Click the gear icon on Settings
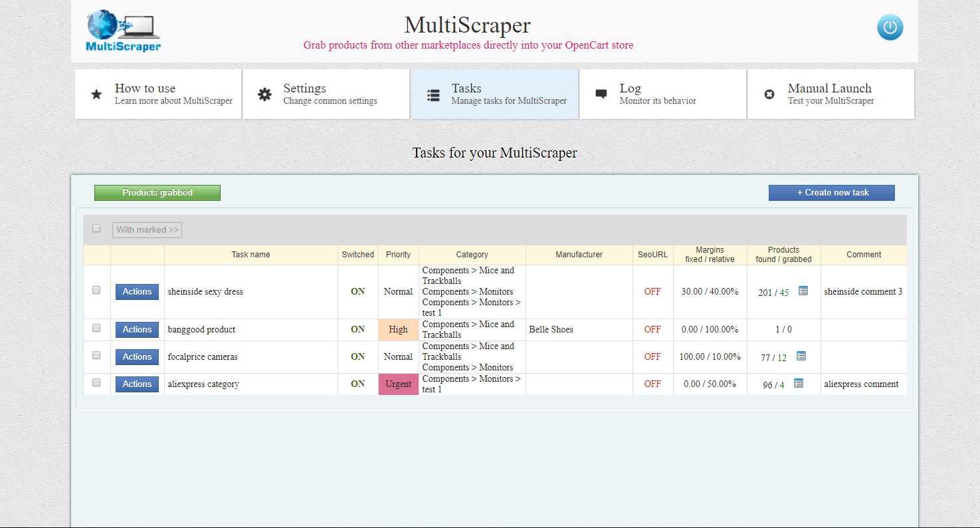This screenshot has width=980, height=528. click(x=264, y=94)
